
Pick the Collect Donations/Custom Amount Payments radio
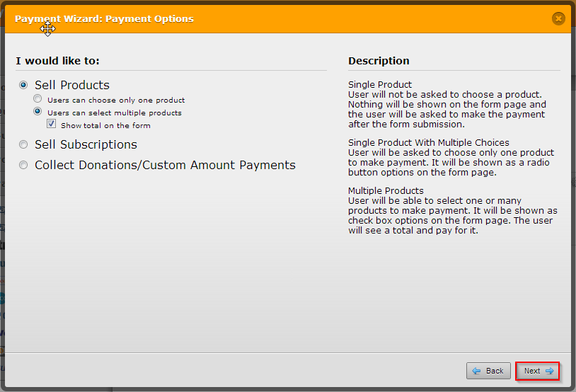coord(23,165)
